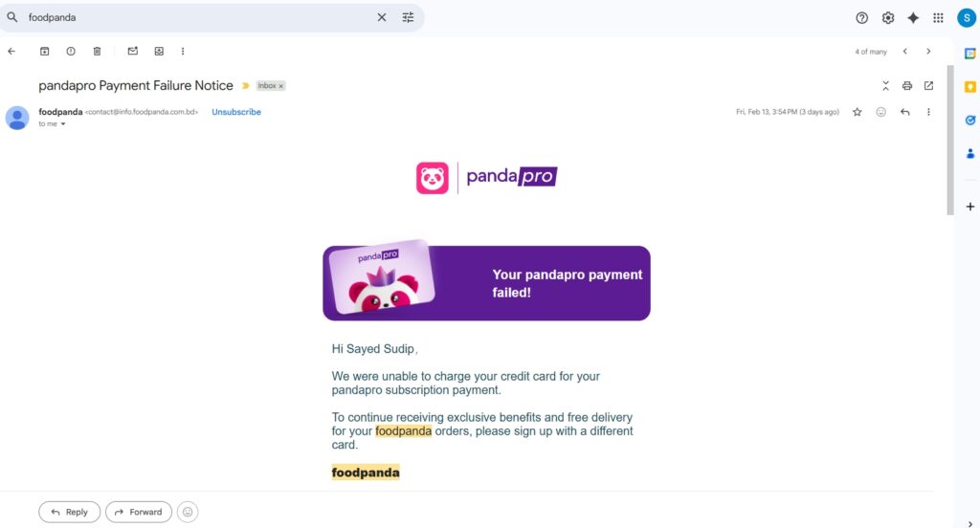Open Google Keep from side panel

969,87
